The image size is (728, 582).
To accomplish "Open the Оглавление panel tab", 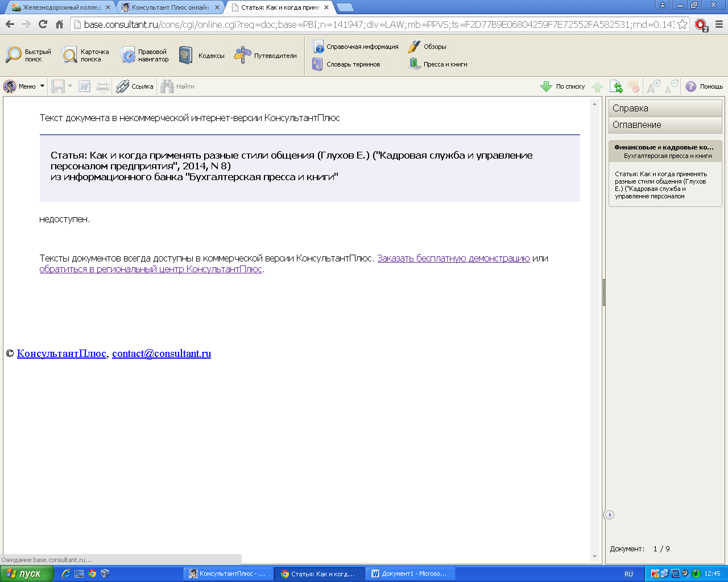I will coord(665,125).
